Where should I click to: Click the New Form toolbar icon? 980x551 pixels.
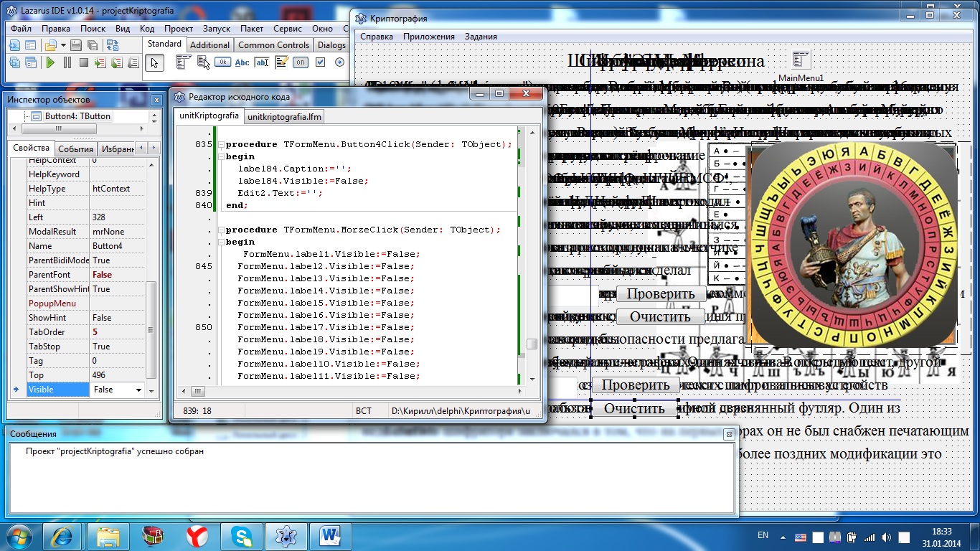[30, 45]
